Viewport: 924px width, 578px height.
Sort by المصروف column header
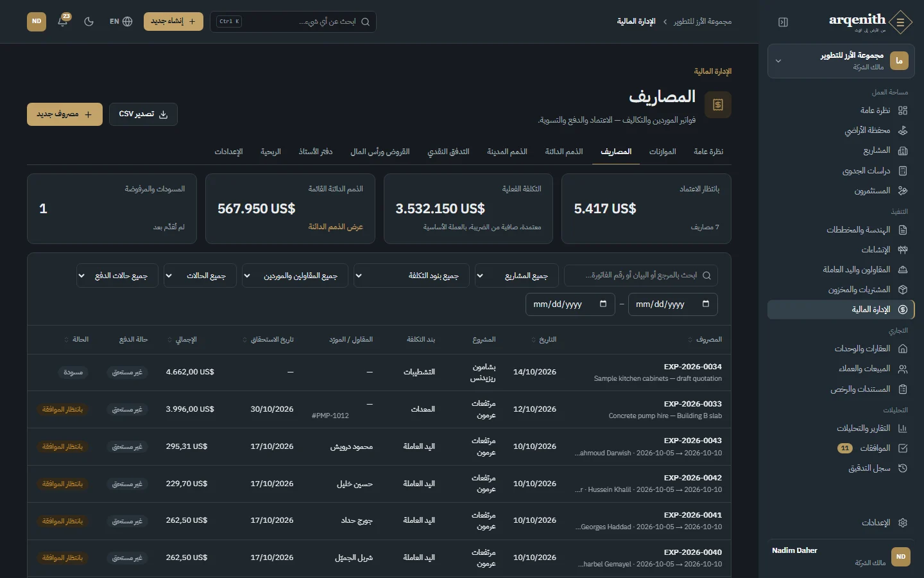pyautogui.click(x=705, y=339)
